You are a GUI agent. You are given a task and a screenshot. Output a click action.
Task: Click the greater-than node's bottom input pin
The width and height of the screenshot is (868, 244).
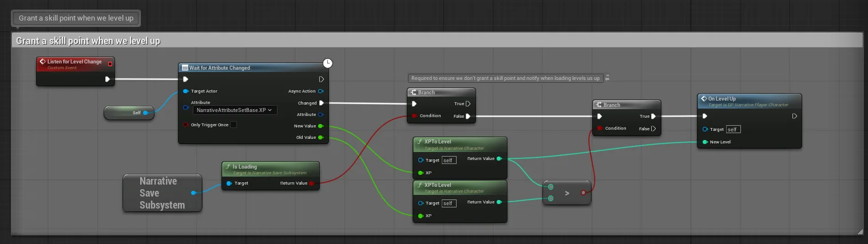[x=550, y=198]
